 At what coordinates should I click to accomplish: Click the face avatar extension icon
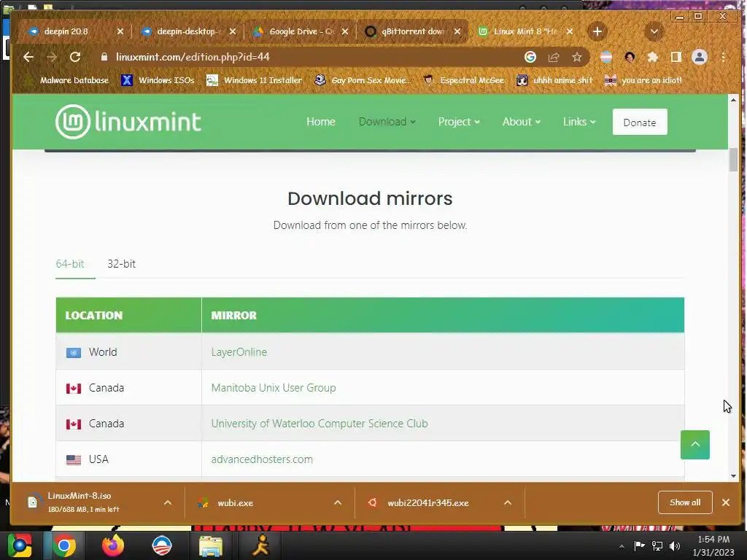630,57
